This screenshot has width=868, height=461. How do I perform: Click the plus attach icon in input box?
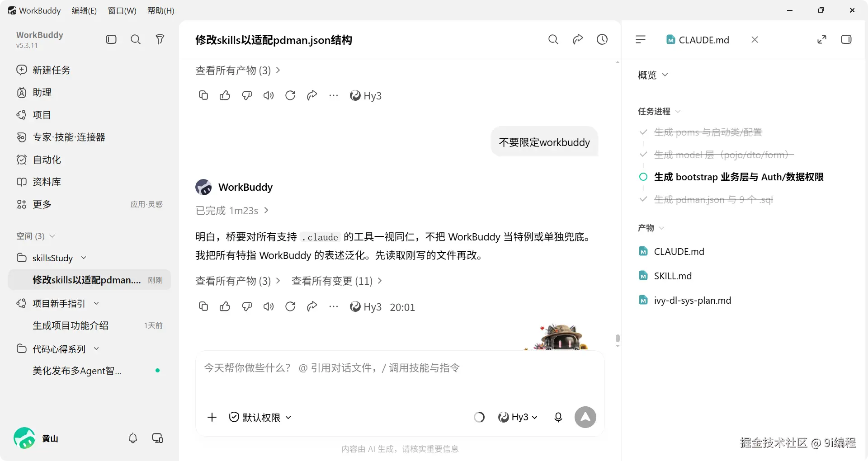click(212, 417)
